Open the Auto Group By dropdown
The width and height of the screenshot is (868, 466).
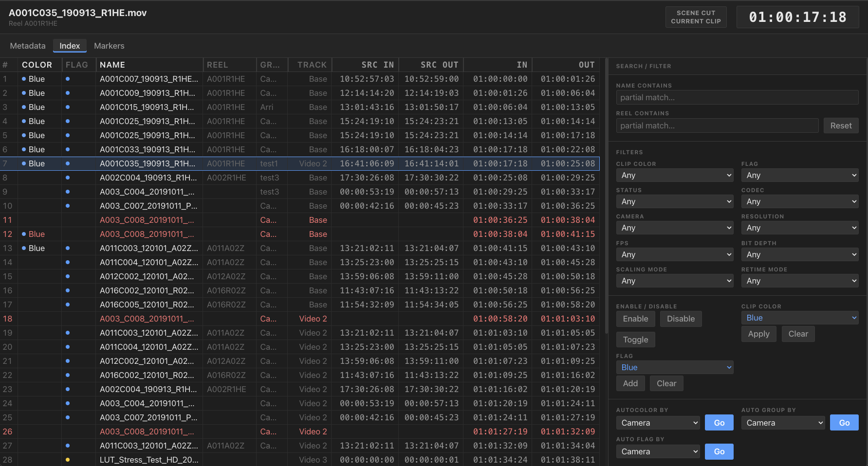click(x=783, y=423)
